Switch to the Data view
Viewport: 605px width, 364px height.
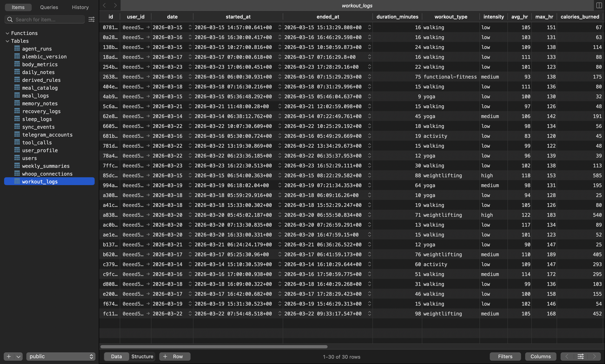[116, 356]
